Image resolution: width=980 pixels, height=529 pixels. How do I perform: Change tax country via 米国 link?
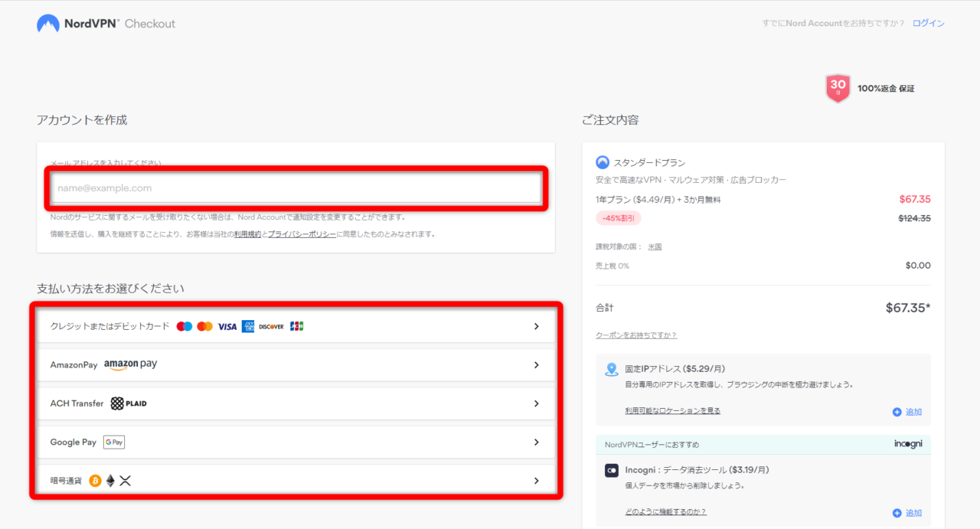655,247
